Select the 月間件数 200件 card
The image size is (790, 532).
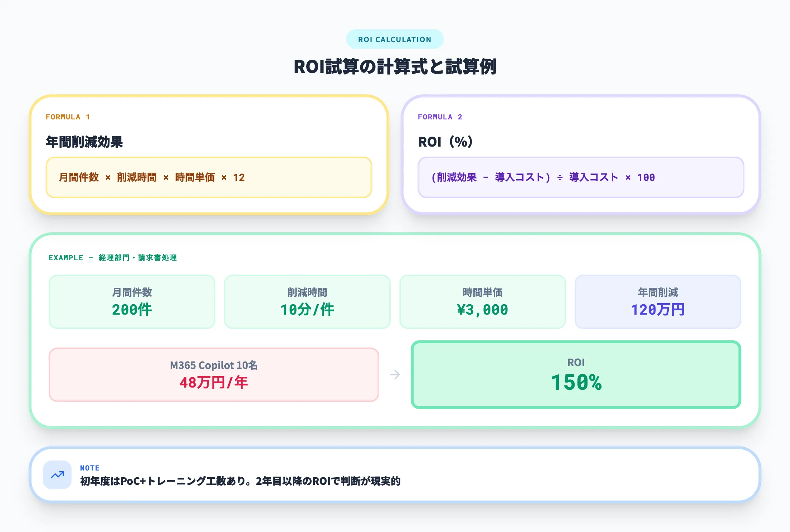[132, 301]
